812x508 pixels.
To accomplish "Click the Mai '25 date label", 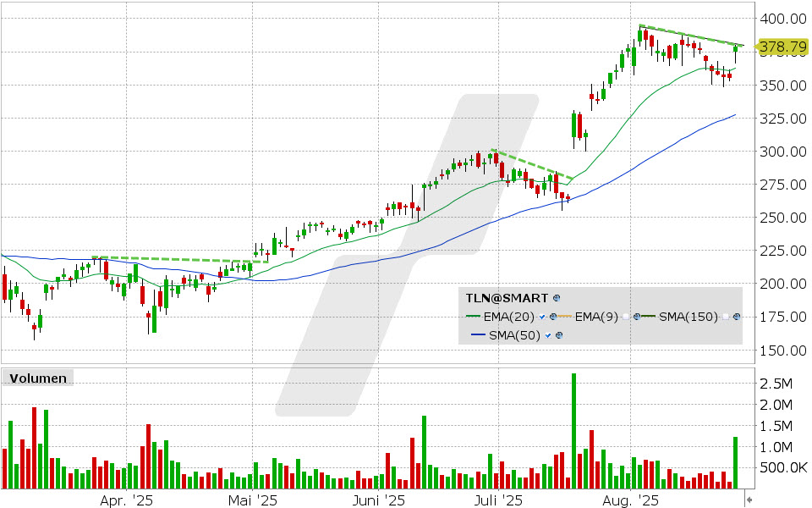I will coord(253,500).
